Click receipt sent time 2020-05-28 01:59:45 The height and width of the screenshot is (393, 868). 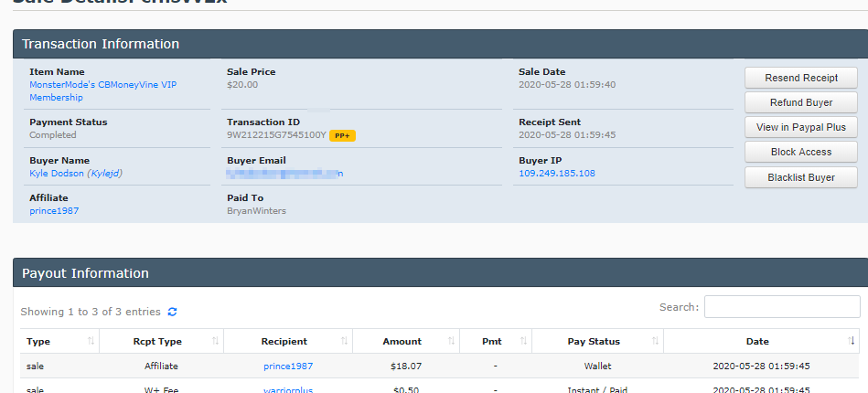tap(567, 135)
